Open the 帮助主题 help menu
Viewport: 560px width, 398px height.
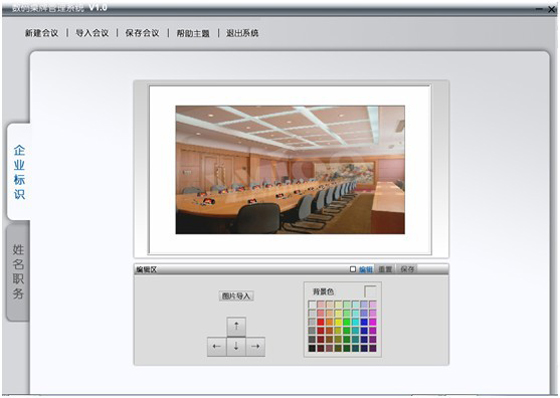(193, 33)
